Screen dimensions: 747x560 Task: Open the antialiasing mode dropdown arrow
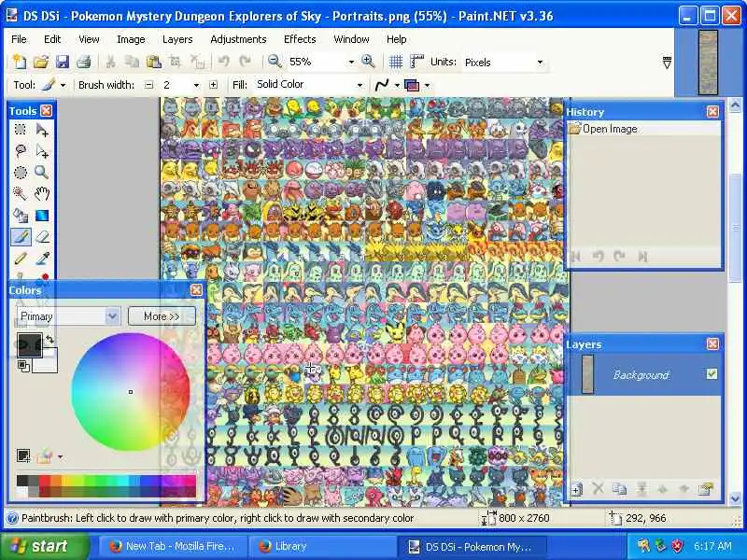(397, 85)
